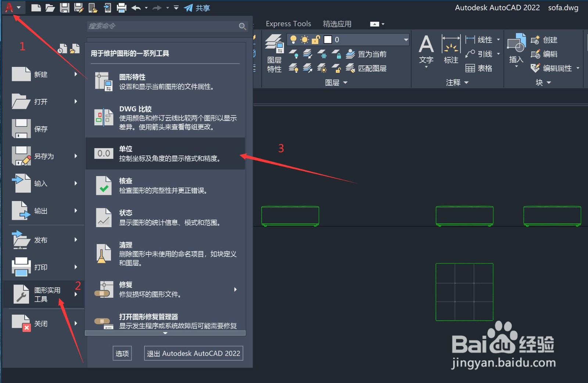The height and width of the screenshot is (383, 588).
Task: Click the New drawing icon in quick access toolbar
Action: [36, 8]
